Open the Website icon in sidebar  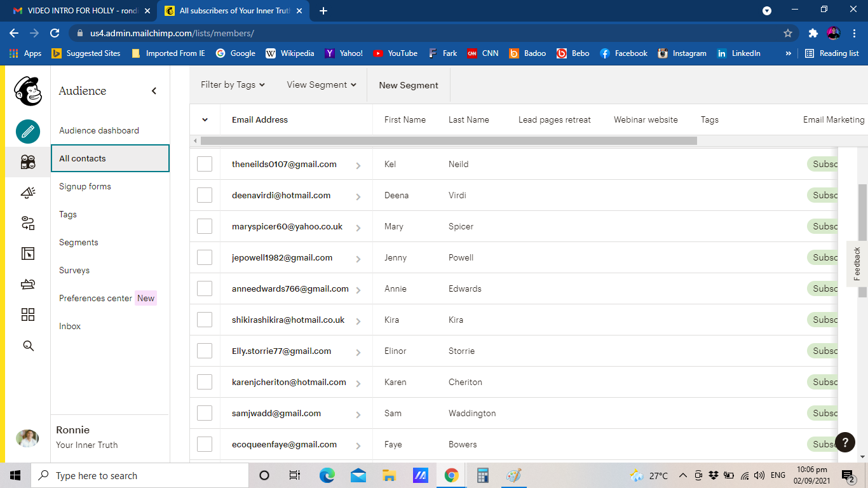click(28, 254)
